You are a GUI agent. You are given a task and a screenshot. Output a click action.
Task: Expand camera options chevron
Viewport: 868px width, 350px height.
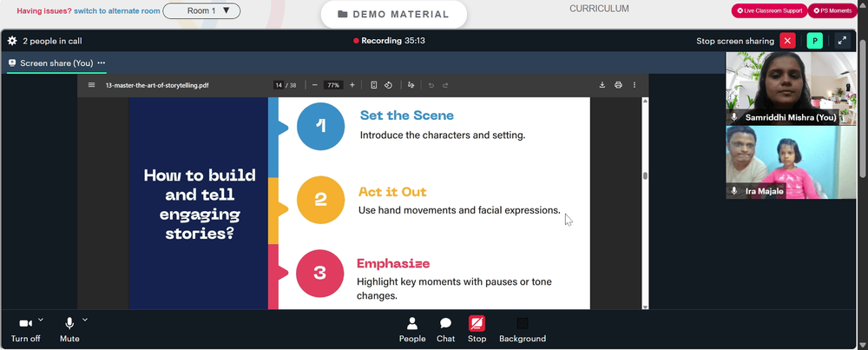tap(41, 320)
